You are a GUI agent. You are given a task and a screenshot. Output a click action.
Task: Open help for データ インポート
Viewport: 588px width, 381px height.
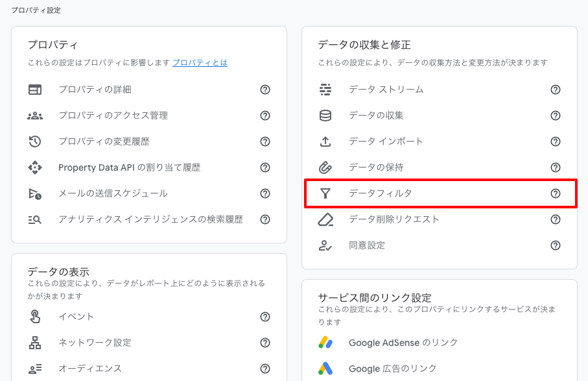(556, 141)
